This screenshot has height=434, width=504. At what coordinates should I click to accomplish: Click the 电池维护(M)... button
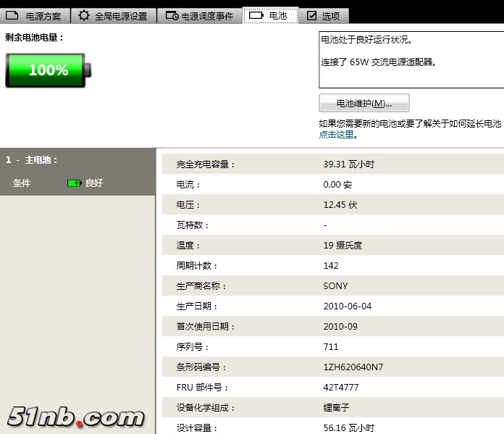(364, 103)
